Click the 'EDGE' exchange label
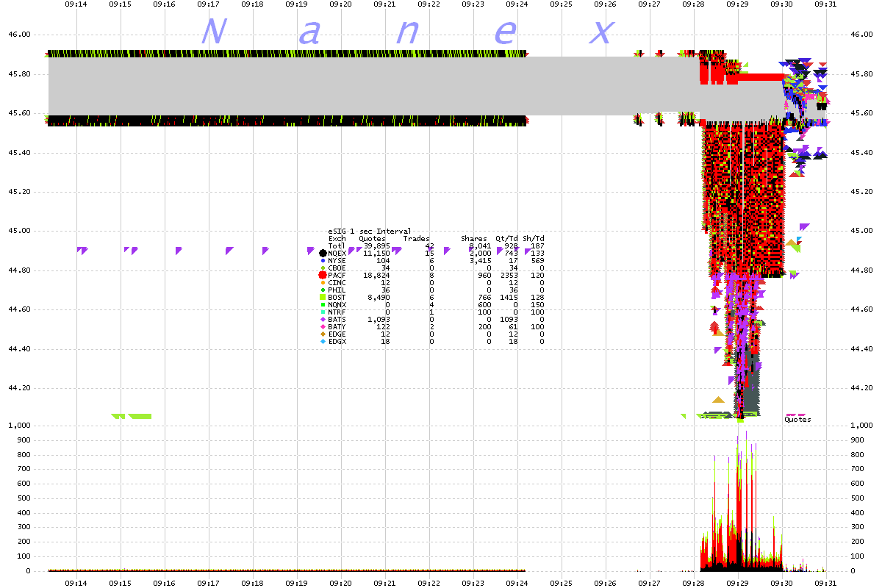The height and width of the screenshot is (588, 882). [337, 334]
